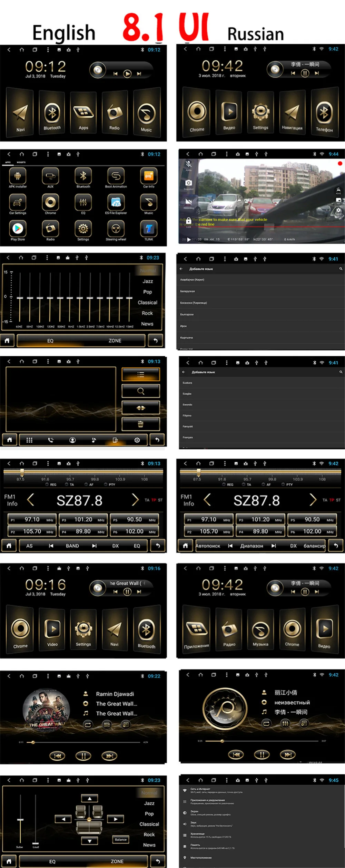Toggle REG option in English radio screen
The image size is (345, 868).
(x=51, y=484)
